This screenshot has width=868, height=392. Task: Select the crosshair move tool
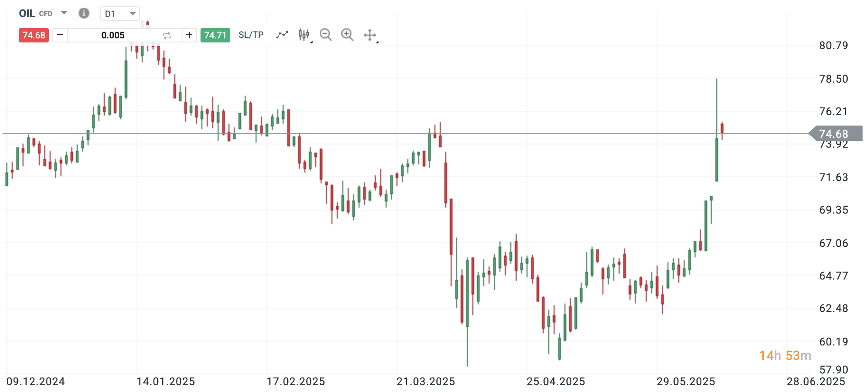[x=370, y=35]
